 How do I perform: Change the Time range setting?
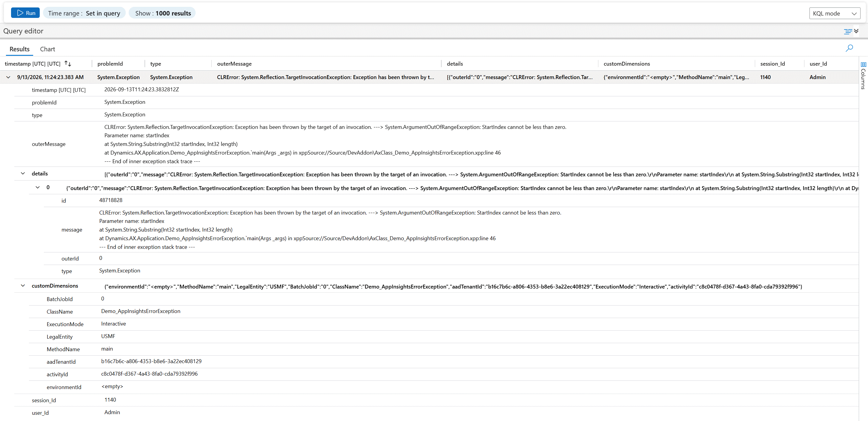tap(84, 13)
